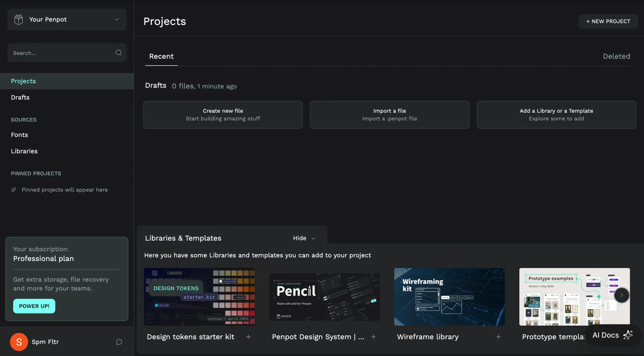
Task: Click the AI Docs sparkle icon
Action: 627,335
